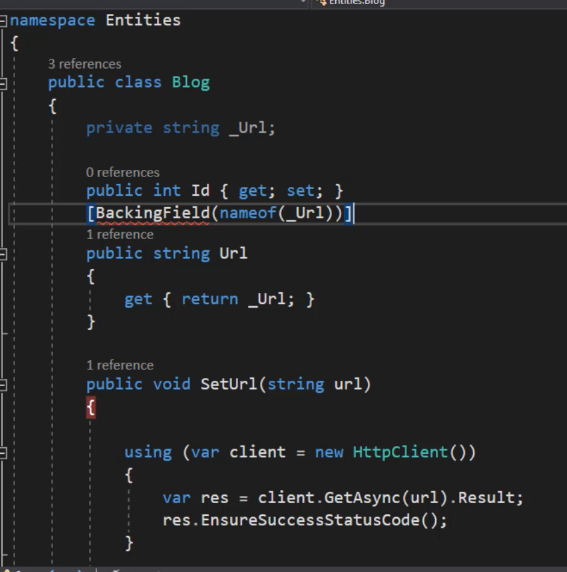The image size is (567, 572).
Task: Click the Blog class name
Action: tap(191, 82)
